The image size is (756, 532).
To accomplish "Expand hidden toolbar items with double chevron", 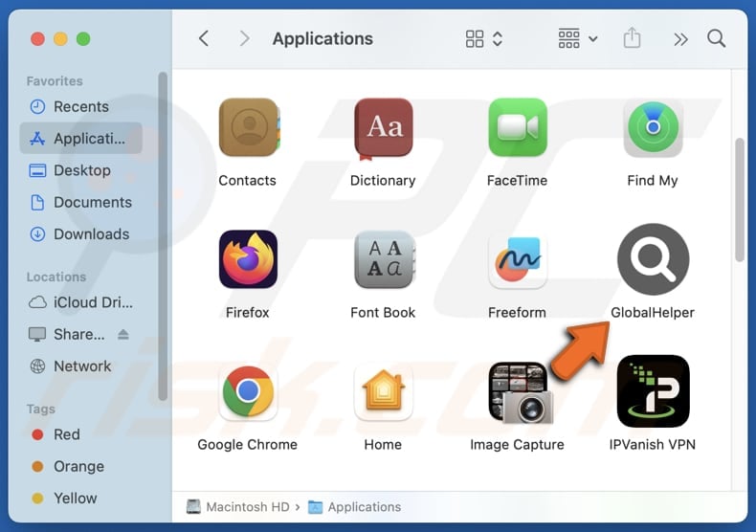I will pos(680,39).
